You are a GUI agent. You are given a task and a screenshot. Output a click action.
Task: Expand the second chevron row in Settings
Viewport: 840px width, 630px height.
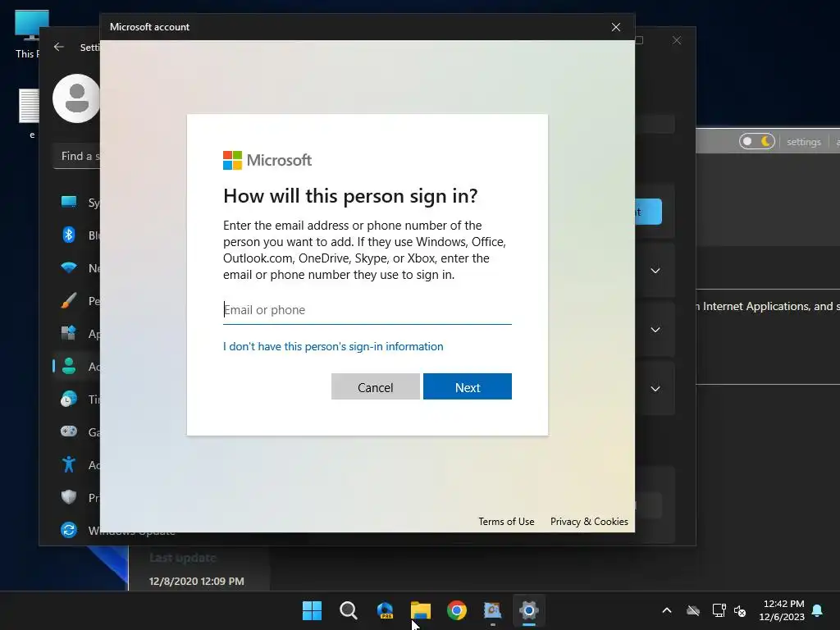pyautogui.click(x=655, y=330)
